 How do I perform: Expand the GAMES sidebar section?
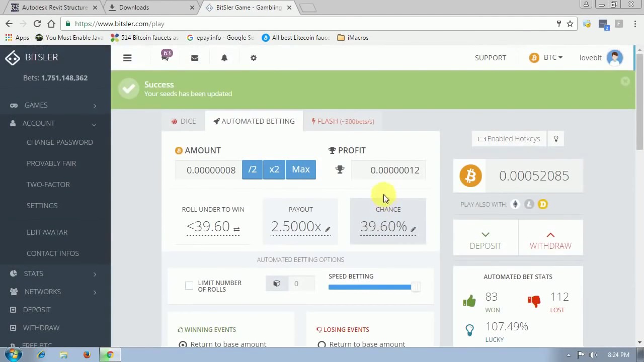55,105
